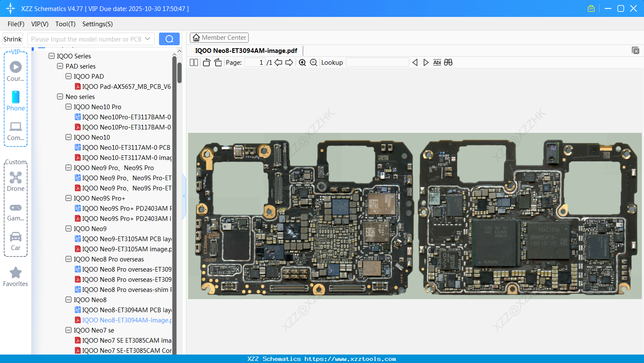
Task: Zoom out of the schematic image
Action: tap(313, 62)
